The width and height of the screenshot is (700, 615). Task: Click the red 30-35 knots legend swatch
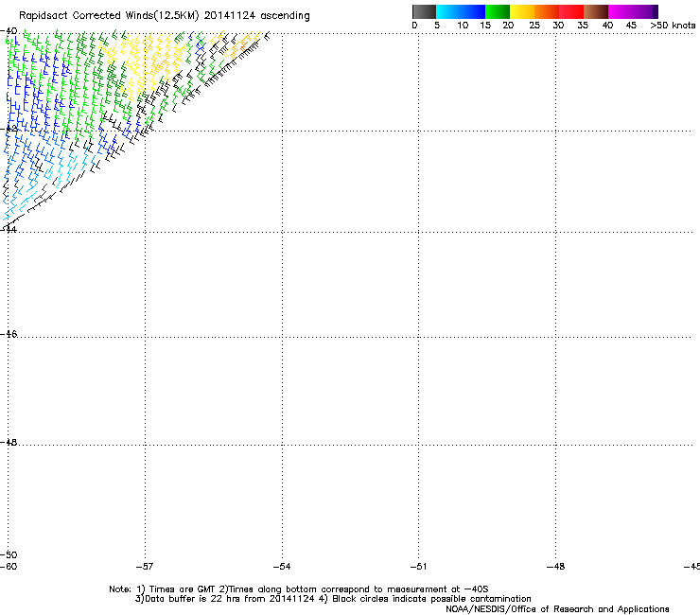pos(571,11)
